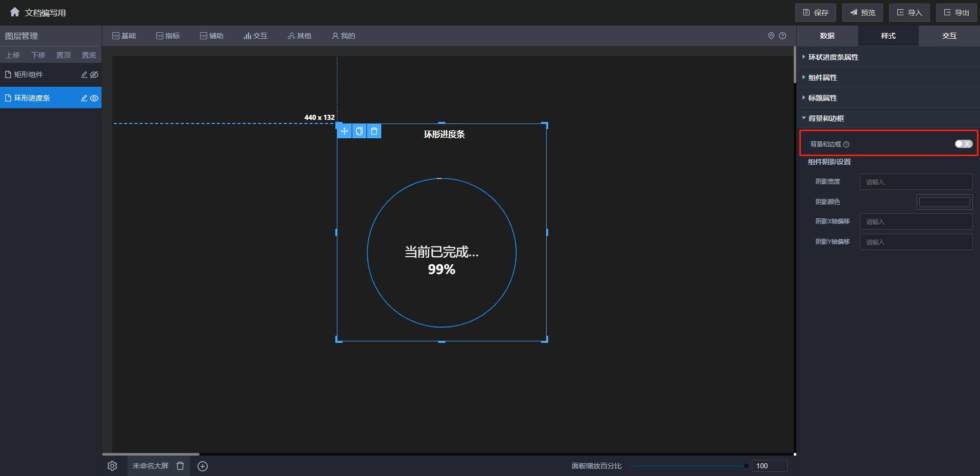The width and height of the screenshot is (980, 476).
Task: Open the 交互 tab in the right panel
Action: (949, 36)
